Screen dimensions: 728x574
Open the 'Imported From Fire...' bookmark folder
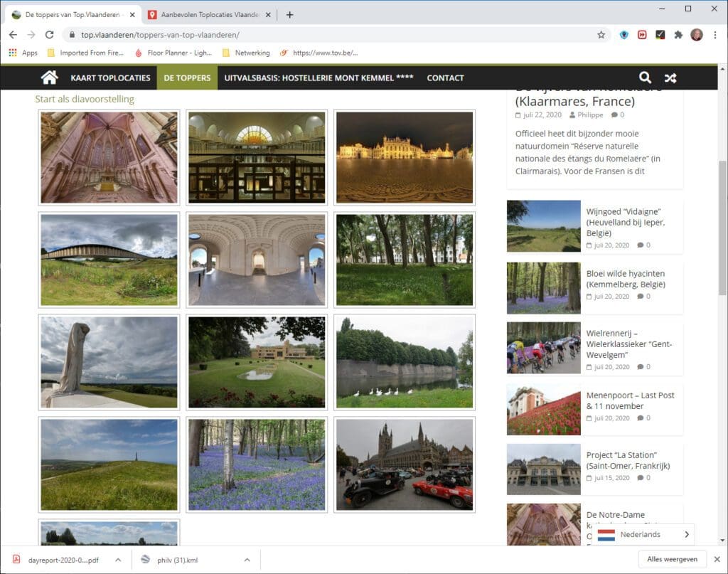(x=85, y=53)
